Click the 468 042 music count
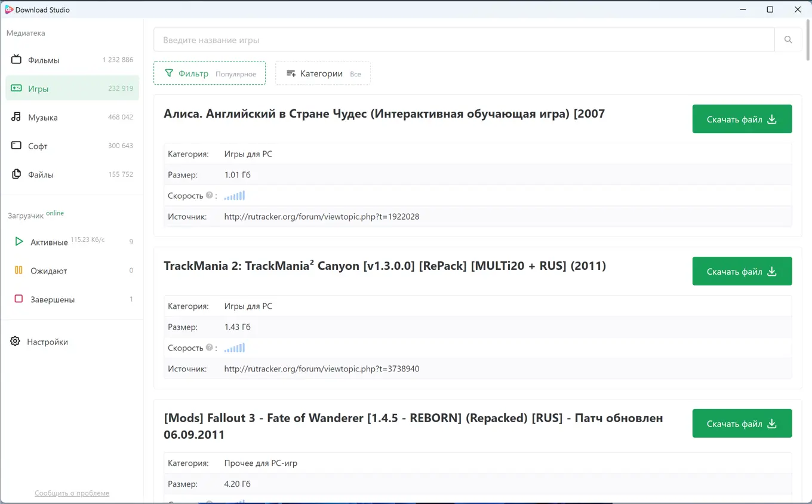Image resolution: width=812 pixels, height=504 pixels. point(121,117)
